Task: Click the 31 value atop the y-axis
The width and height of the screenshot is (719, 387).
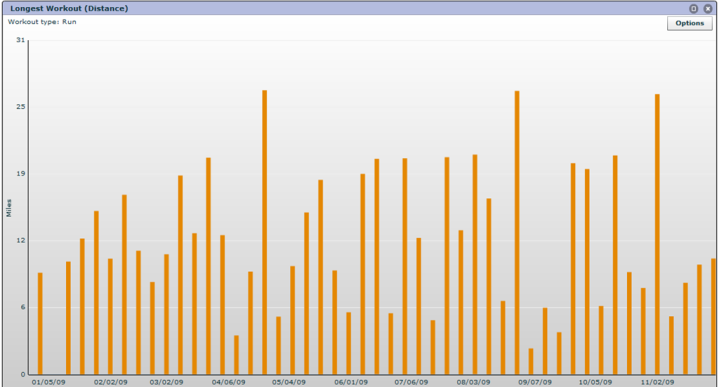Action: [21, 40]
